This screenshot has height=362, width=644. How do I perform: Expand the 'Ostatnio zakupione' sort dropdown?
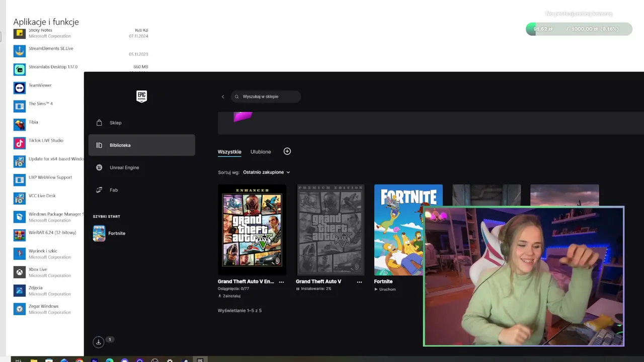tap(267, 172)
